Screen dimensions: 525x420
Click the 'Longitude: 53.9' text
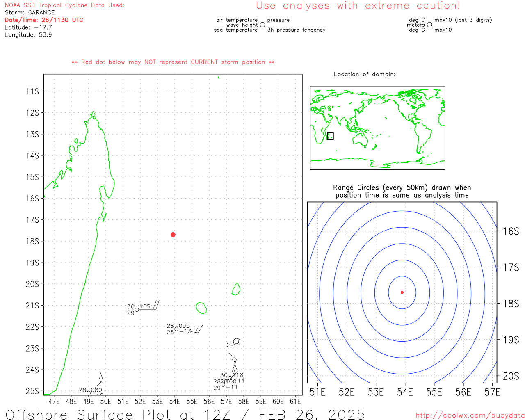(x=28, y=35)
